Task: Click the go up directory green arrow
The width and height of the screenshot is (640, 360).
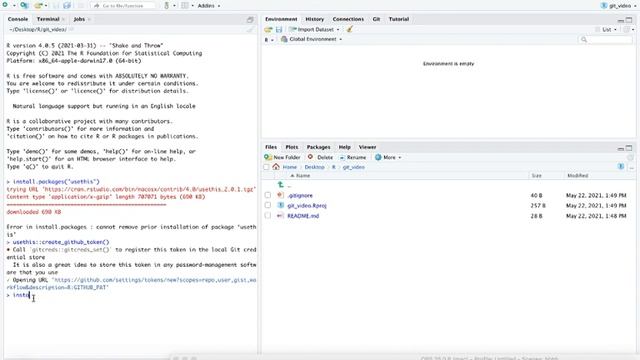Action: click(280, 185)
